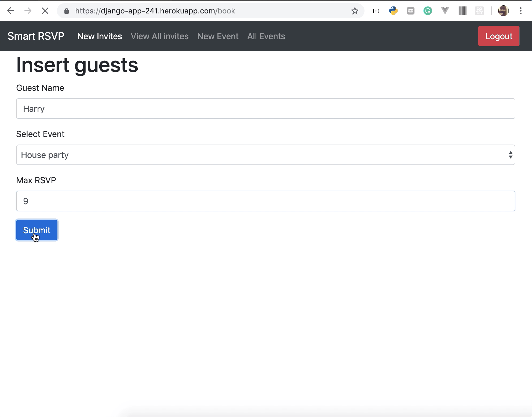Screen dimensions: 532x417
Task: Click the House party dropdown arrows
Action: click(510, 155)
